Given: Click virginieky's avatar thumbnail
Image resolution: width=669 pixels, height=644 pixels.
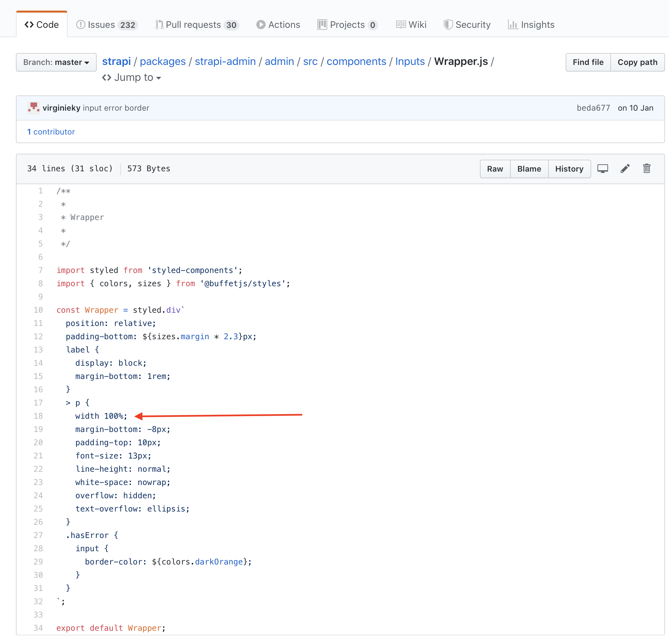Looking at the screenshot, I should point(33,108).
